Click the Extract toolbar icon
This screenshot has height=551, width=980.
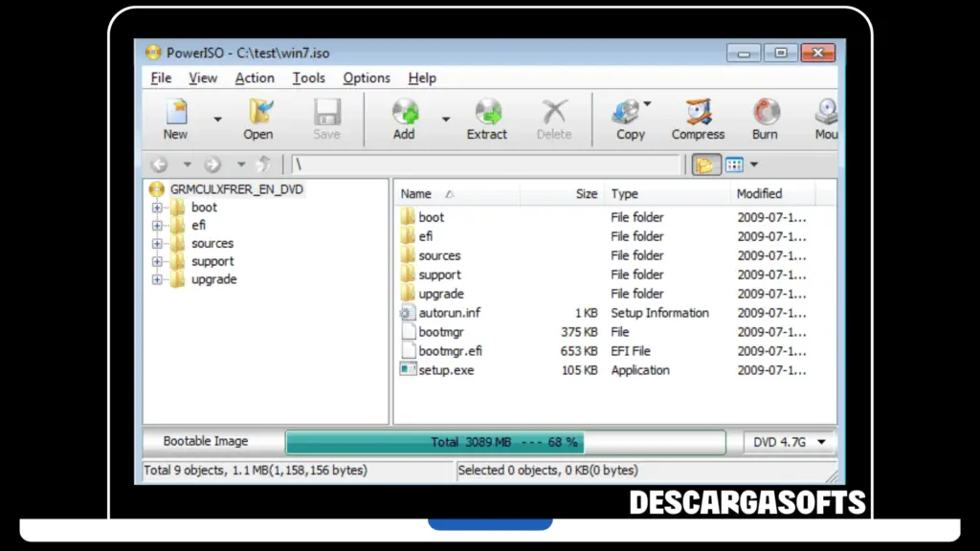[x=486, y=118]
